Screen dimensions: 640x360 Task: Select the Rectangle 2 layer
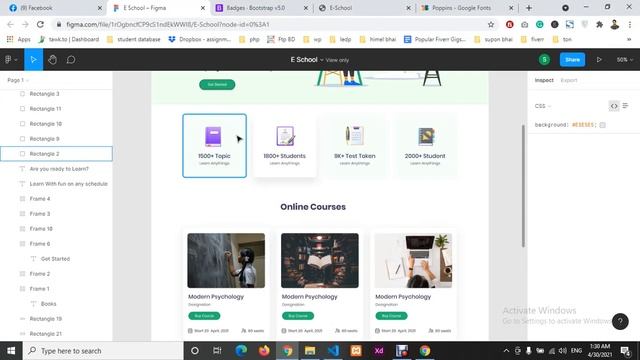[56, 154]
